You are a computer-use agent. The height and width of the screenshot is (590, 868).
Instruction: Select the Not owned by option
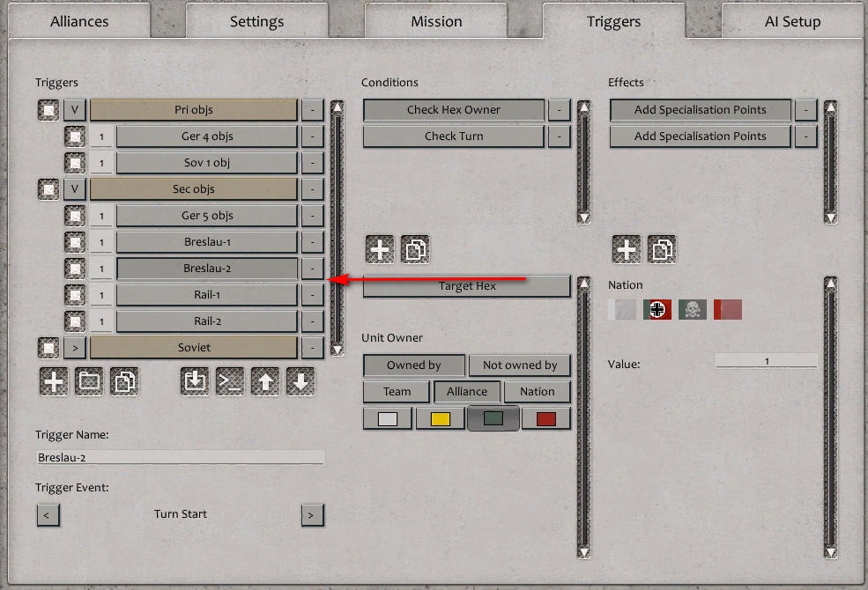point(520,365)
